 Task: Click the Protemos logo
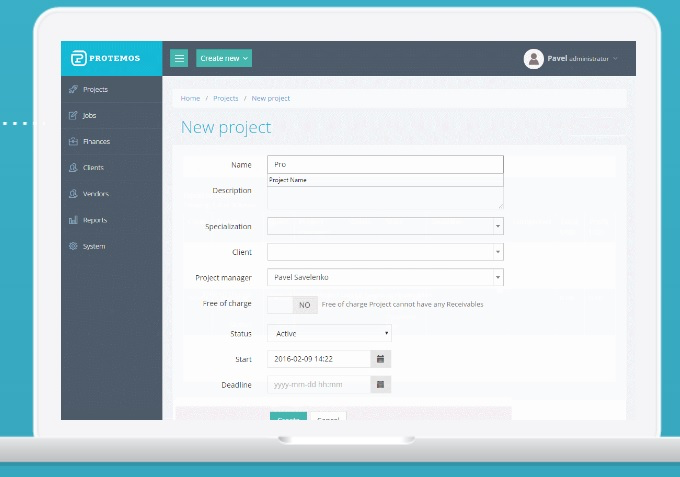(x=105, y=58)
